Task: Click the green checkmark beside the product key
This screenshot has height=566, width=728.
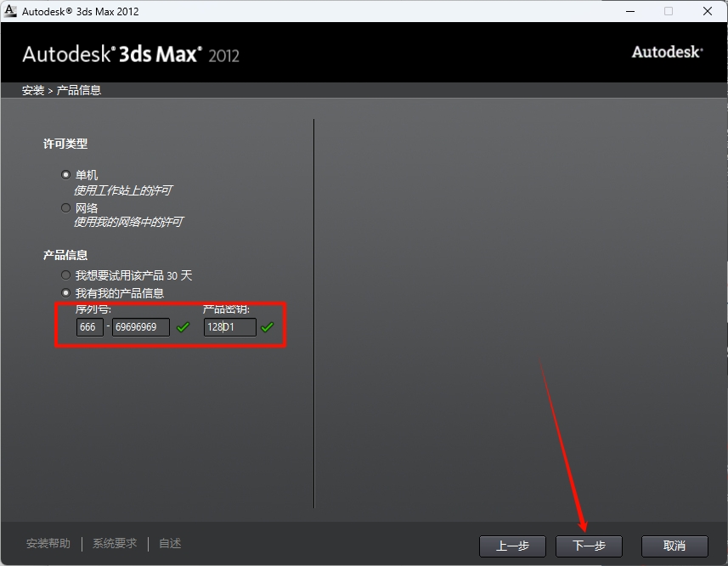Action: pyautogui.click(x=269, y=327)
